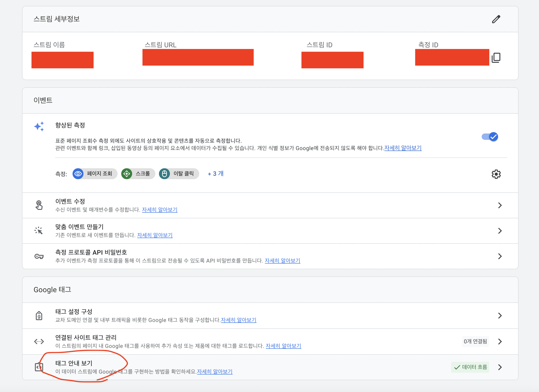Open 자세히 알아보기 link under 태그 안내 보기
Image resolution: width=539 pixels, height=392 pixels.
click(x=215, y=372)
